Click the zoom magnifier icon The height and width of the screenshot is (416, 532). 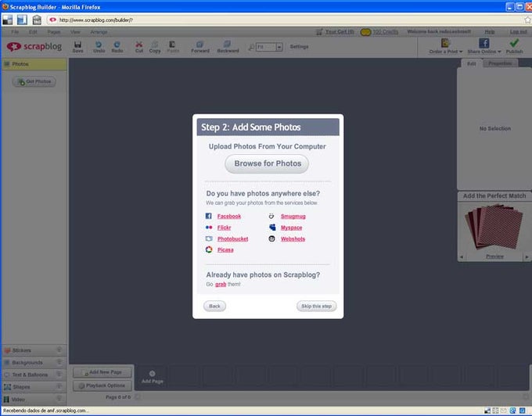click(251, 47)
